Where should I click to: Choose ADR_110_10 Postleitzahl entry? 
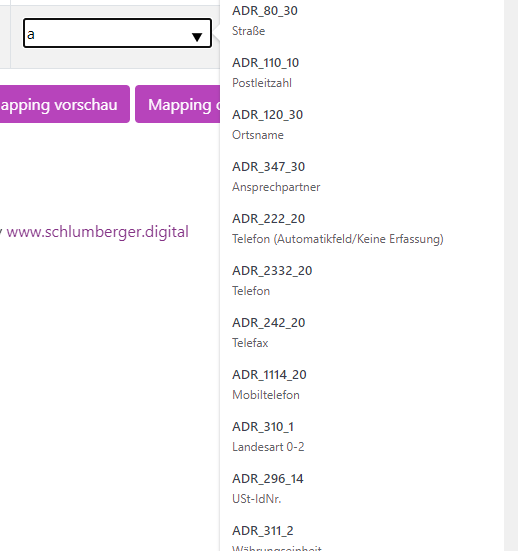(362, 73)
